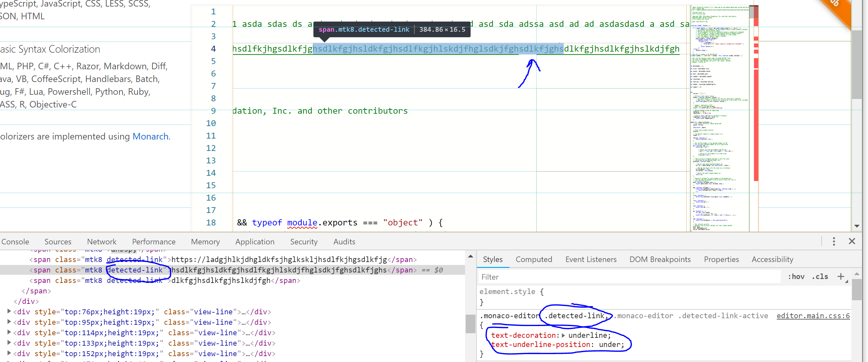Open the Application tab
The height and width of the screenshot is (362, 868).
pos(255,241)
